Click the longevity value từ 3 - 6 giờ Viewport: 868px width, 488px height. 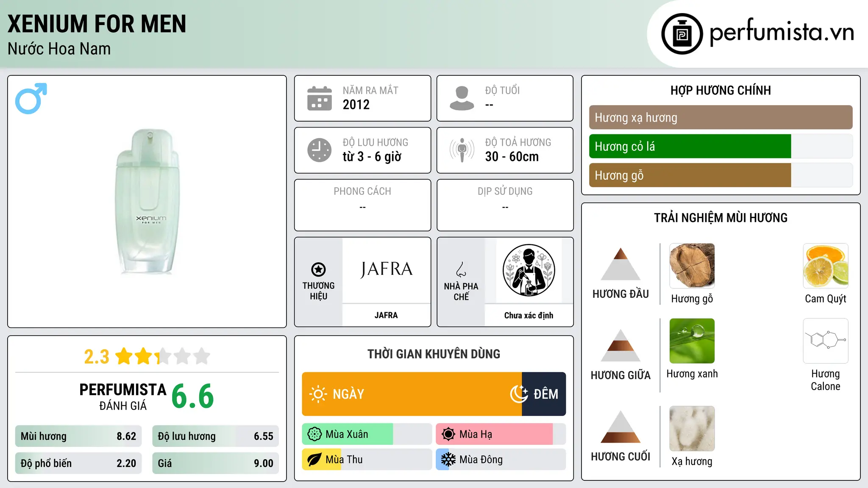[372, 157]
